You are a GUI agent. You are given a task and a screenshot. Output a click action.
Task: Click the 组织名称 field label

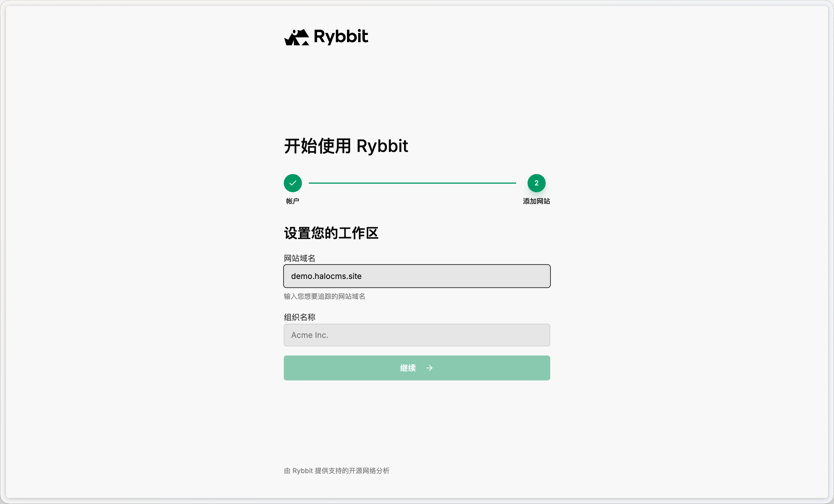tap(300, 317)
